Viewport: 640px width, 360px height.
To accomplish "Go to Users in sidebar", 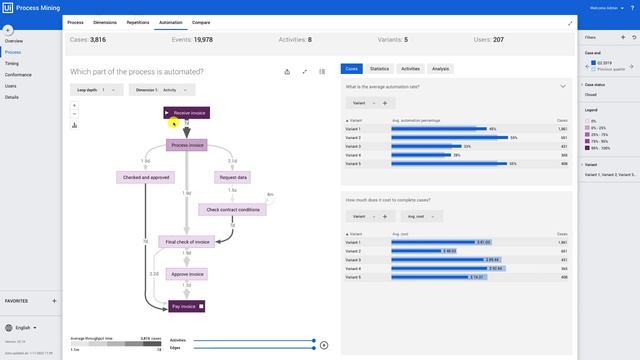I will click(x=11, y=86).
